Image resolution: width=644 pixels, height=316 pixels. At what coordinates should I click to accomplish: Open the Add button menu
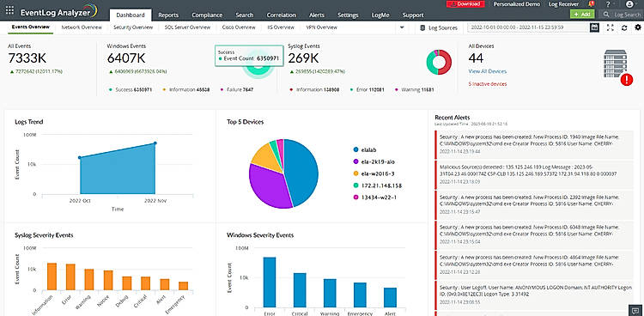(582, 15)
